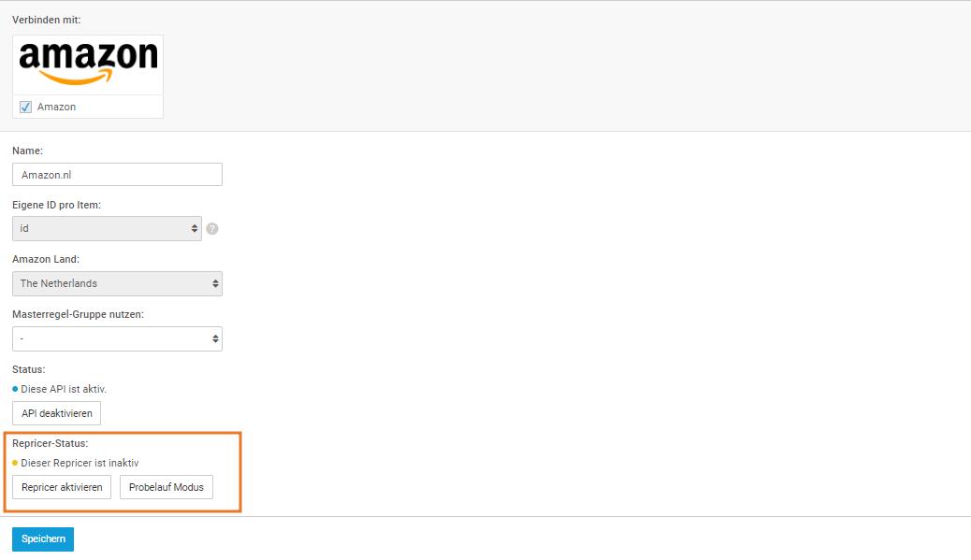Screen dimensions: 971x560
Task: Click the yellow repricer inactive status dot
Action: click(x=15, y=463)
